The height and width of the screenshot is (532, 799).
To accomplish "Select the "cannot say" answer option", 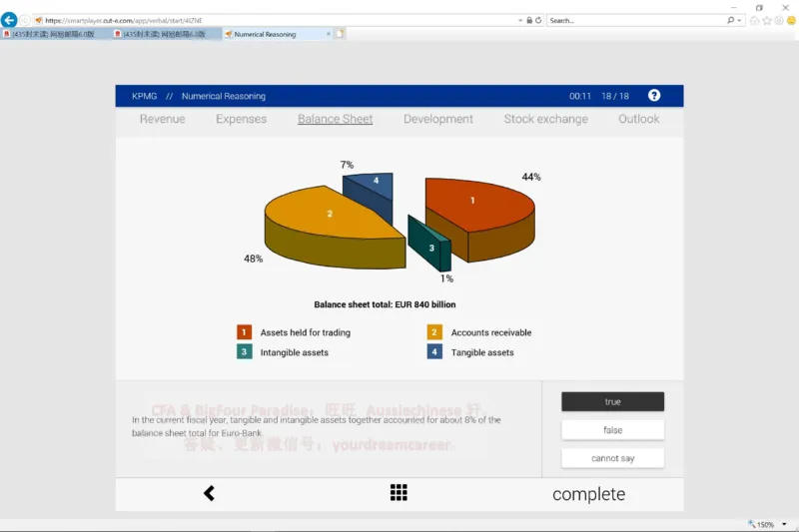I will [612, 458].
